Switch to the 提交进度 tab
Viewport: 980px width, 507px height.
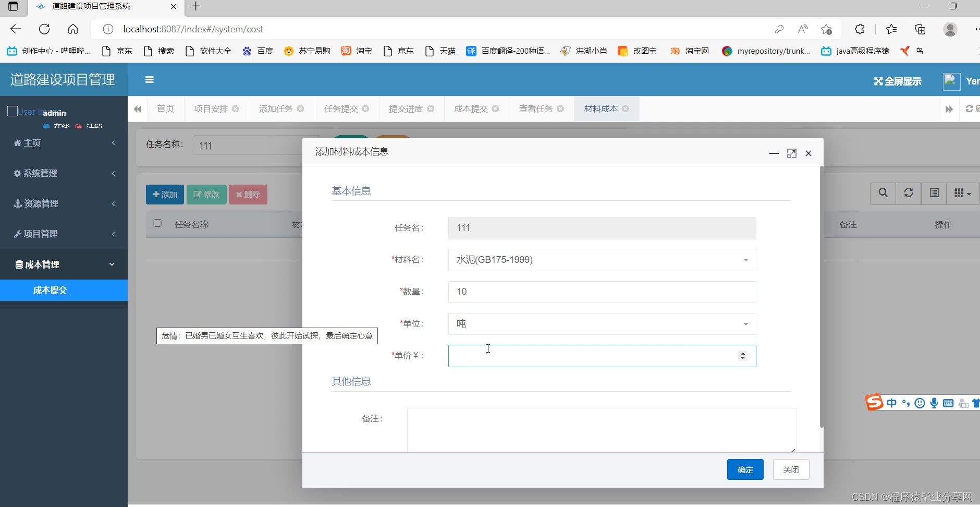click(406, 108)
